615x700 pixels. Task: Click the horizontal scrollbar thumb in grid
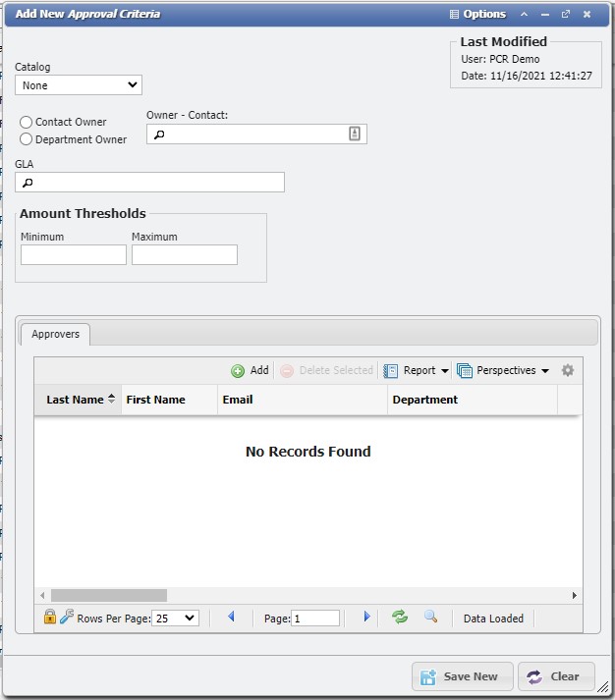point(109,595)
